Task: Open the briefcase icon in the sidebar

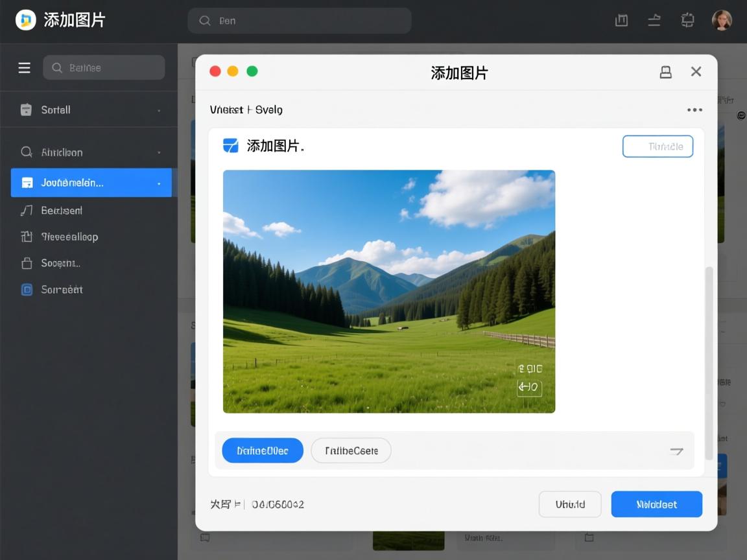Action: tap(26, 263)
